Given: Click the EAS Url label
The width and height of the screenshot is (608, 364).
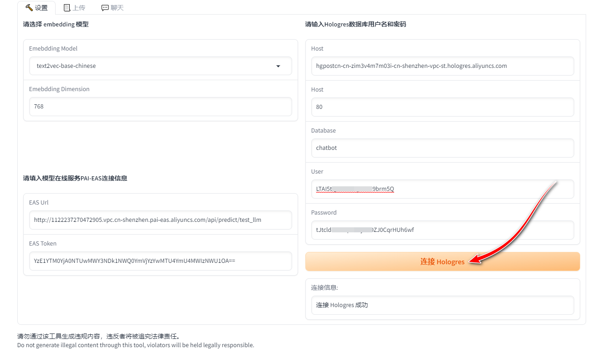Looking at the screenshot, I should click(x=39, y=203).
